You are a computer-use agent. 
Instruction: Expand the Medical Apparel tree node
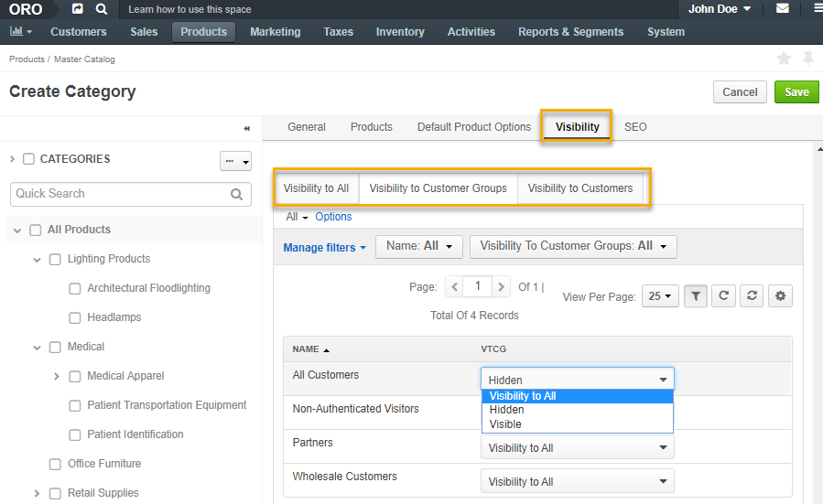tap(56, 376)
